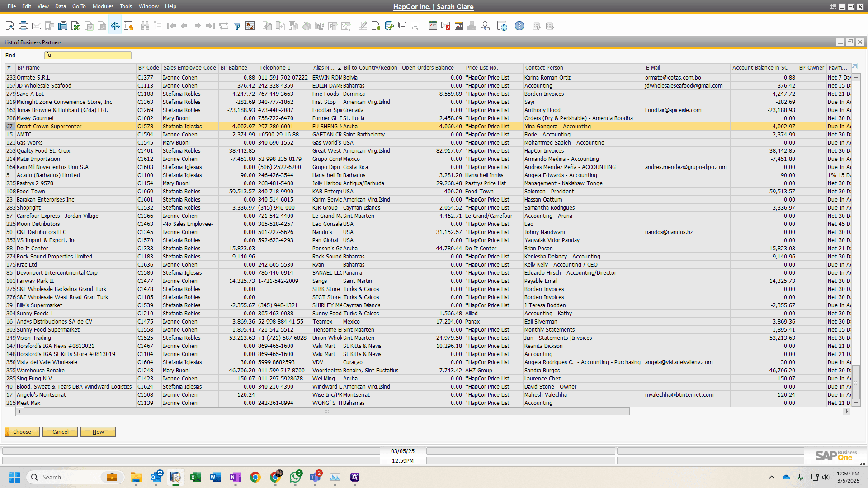Viewport: 868px width, 488px height.
Task: Click the Print Preview toolbar icon
Action: [x=10, y=26]
